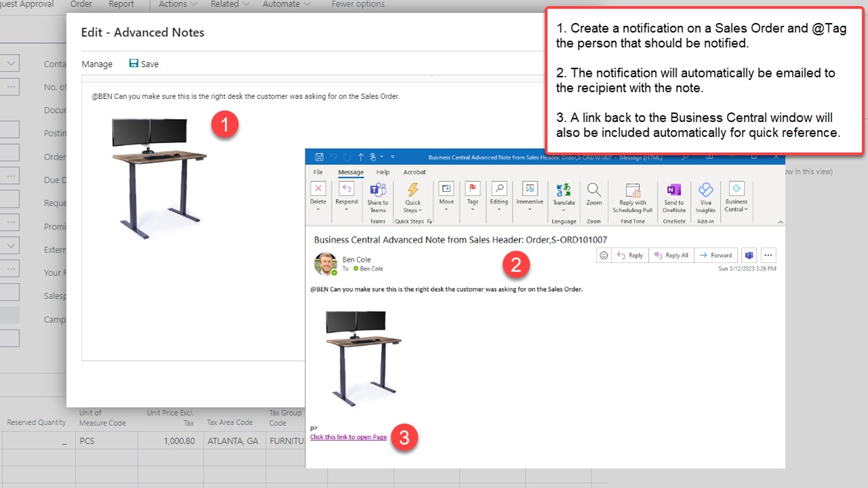Screen dimensions: 868x488
Task: Click the Zoom magnifying glass icon
Action: coord(594,189)
